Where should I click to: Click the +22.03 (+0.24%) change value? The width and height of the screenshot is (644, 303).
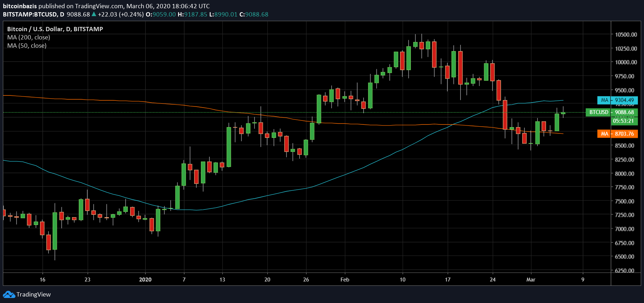click(x=121, y=14)
